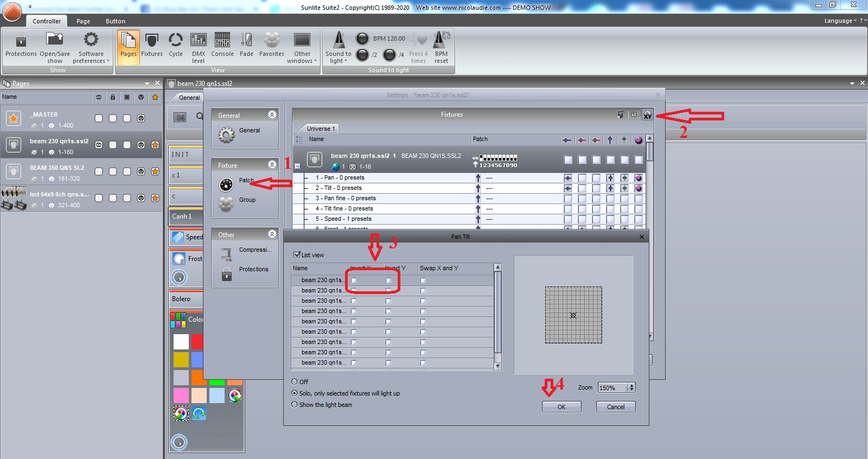Select the BPM /2 divider knob
The width and height of the screenshot is (868, 459).
coord(362,55)
